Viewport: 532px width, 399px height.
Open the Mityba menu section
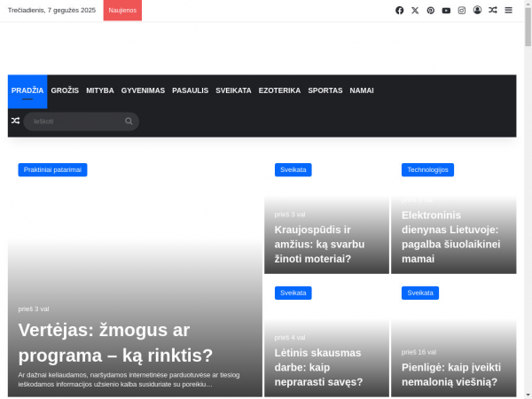99,90
